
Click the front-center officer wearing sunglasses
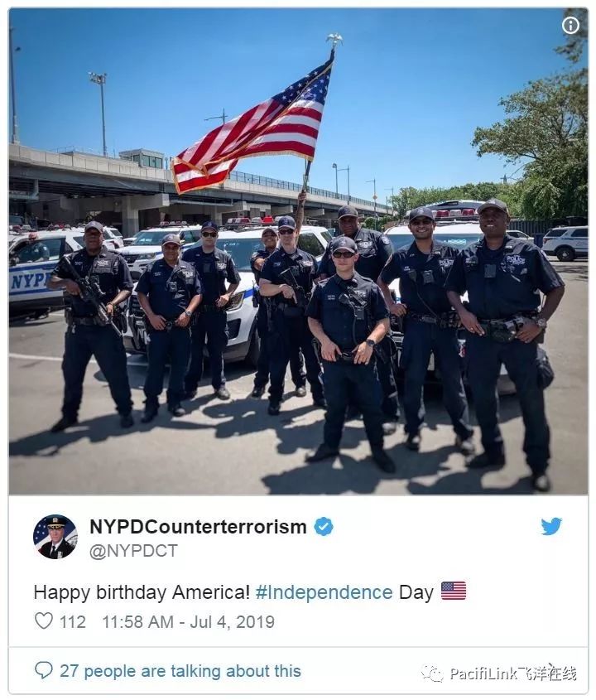point(348,353)
